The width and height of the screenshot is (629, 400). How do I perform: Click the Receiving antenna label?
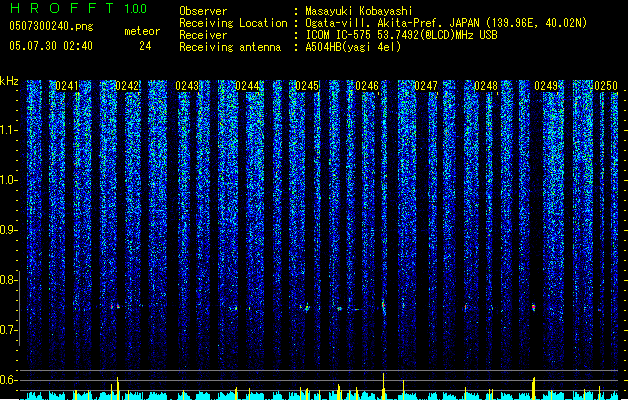(x=230, y=47)
